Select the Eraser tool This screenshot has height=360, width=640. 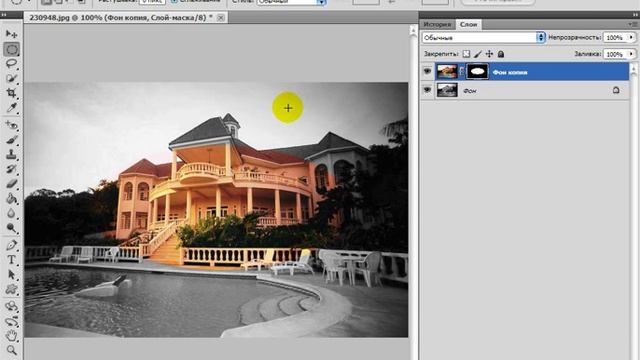(x=11, y=184)
